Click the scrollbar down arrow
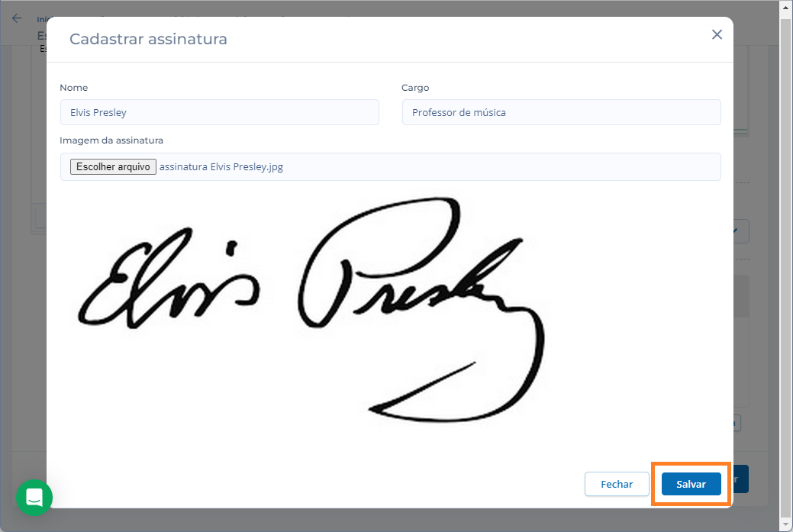This screenshot has height=532, width=793. click(x=786, y=524)
